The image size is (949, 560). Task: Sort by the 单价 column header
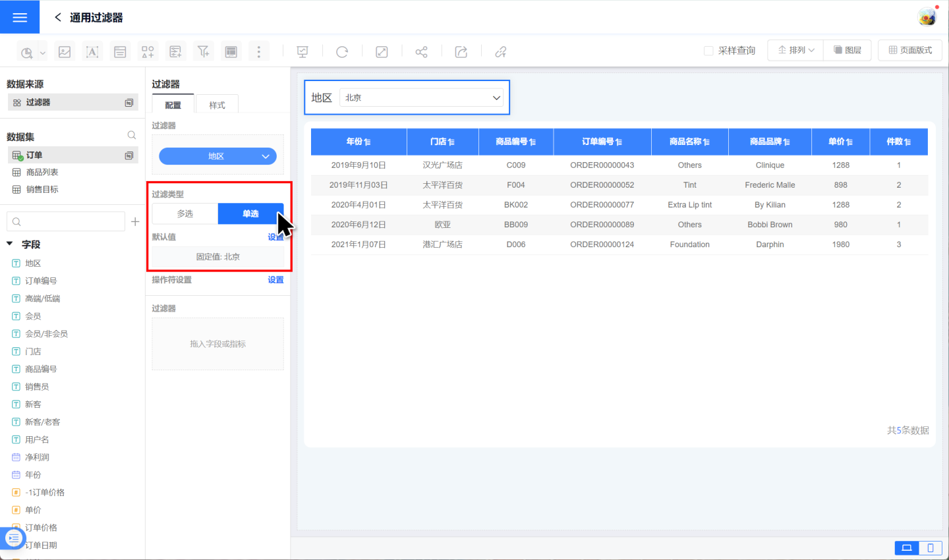click(x=840, y=142)
